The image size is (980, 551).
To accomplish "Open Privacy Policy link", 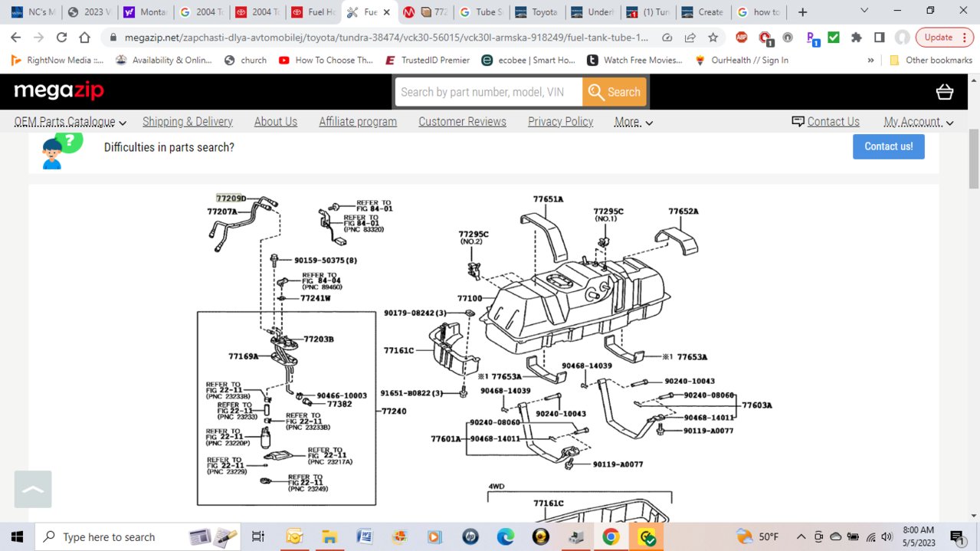I will [x=560, y=122].
